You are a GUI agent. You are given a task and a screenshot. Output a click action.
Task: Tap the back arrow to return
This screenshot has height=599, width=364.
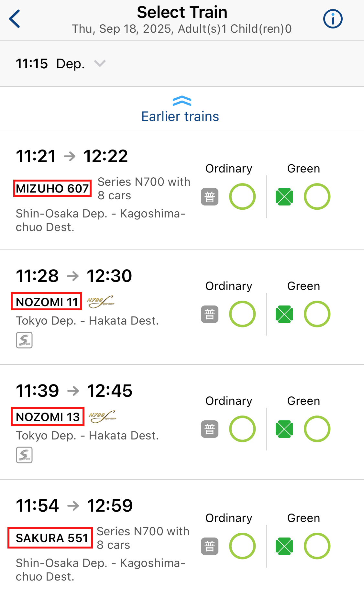point(14,18)
